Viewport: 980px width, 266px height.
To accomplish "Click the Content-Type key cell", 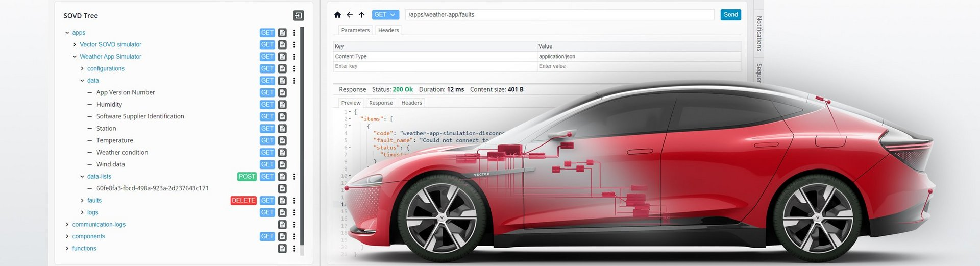I will click(435, 57).
